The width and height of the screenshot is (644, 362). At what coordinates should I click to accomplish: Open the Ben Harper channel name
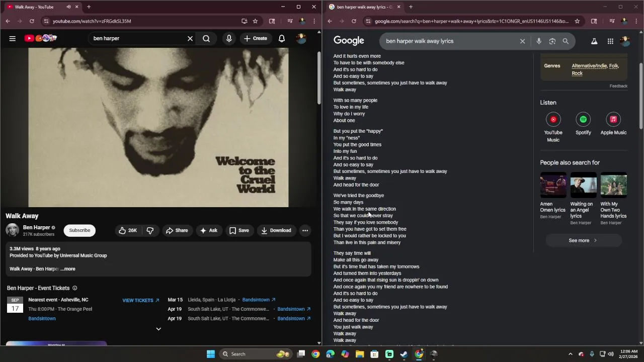click(x=36, y=227)
